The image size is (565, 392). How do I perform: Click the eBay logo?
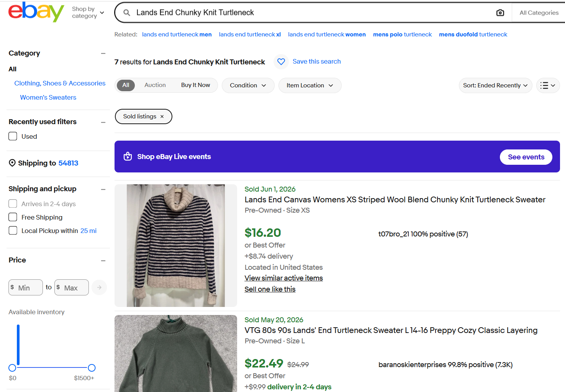[x=36, y=12]
